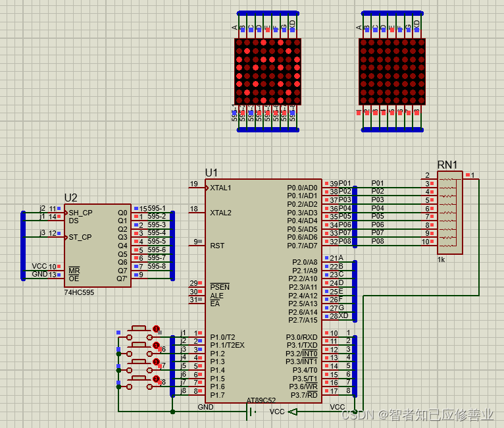Click the battery symbol beside GND label
This screenshot has width=504, height=428.
[252, 412]
